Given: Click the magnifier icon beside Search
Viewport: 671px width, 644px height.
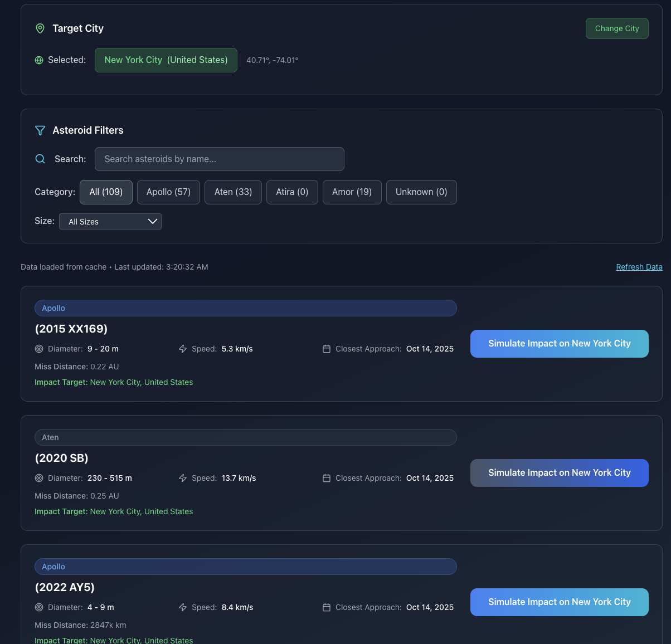Looking at the screenshot, I should click(40, 159).
